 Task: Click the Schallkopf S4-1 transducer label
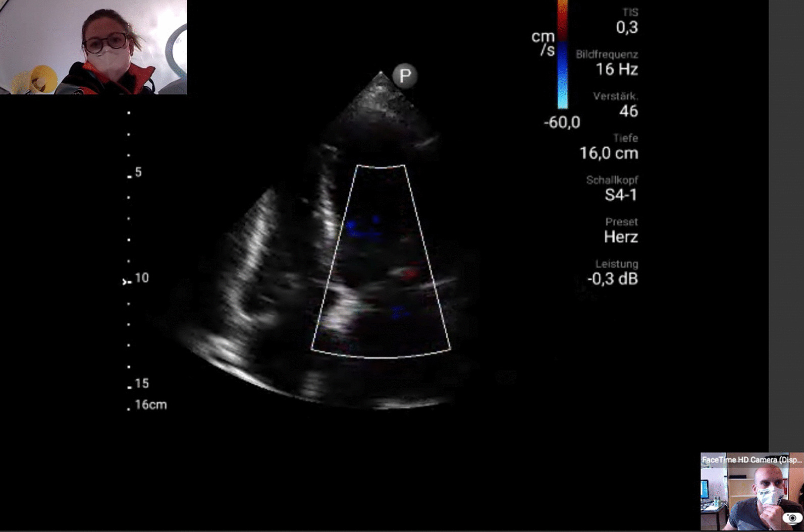(x=620, y=195)
